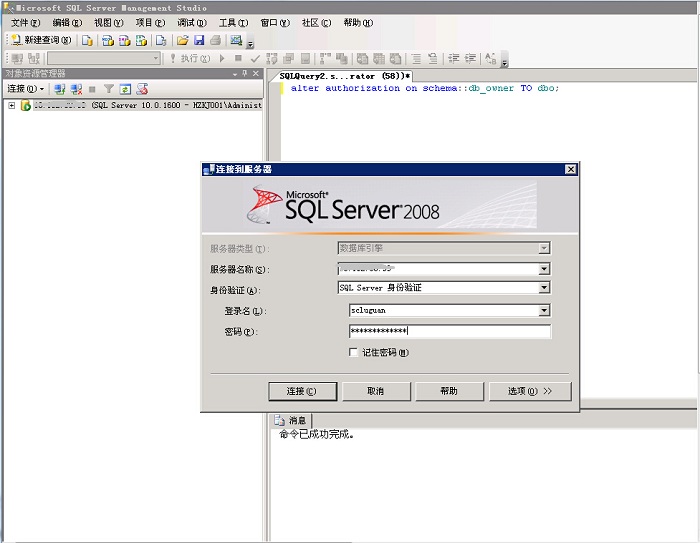Image resolution: width=700 pixels, height=543 pixels.
Task: Click the Analysis Services DMX Query icon
Action: pyautogui.click(x=125, y=40)
